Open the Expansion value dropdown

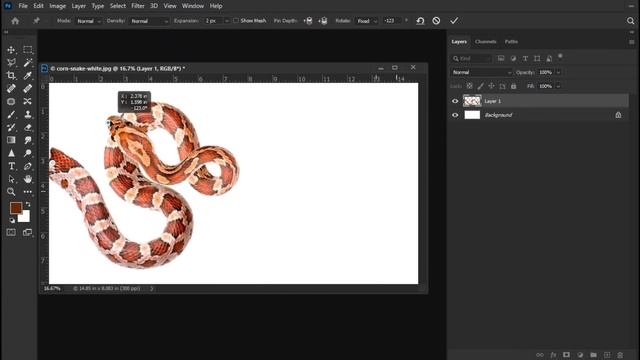(x=227, y=21)
